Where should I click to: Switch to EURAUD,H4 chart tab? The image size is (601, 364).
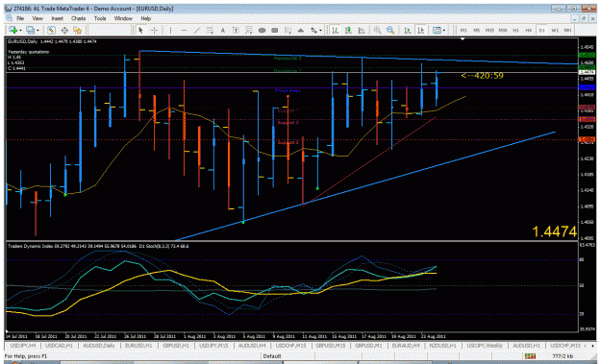pyautogui.click(x=406, y=346)
